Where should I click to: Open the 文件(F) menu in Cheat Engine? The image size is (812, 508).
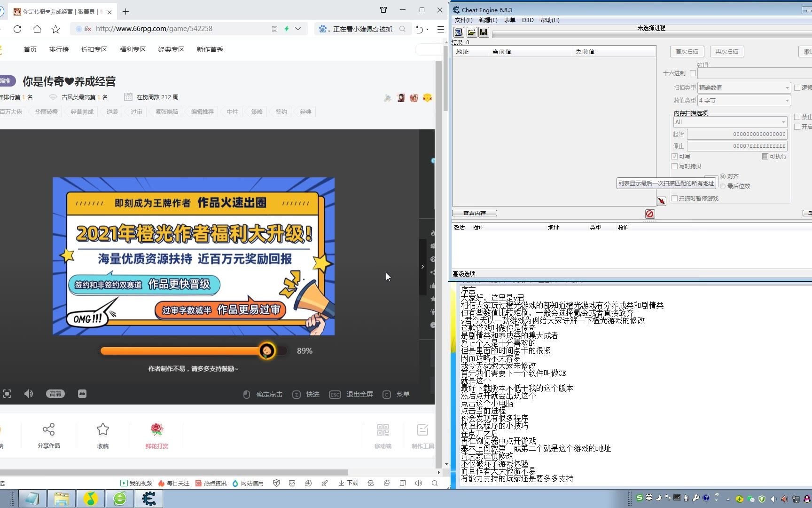click(463, 20)
